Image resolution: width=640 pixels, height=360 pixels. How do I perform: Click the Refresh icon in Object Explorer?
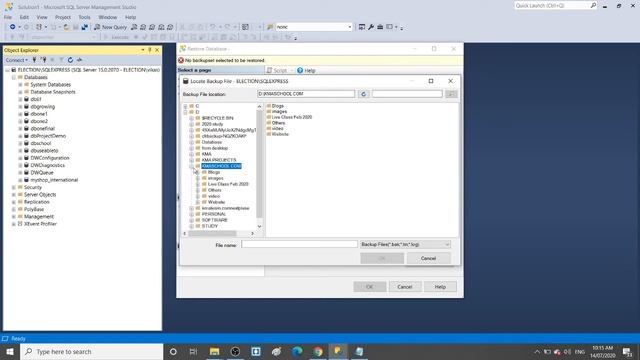70,60
